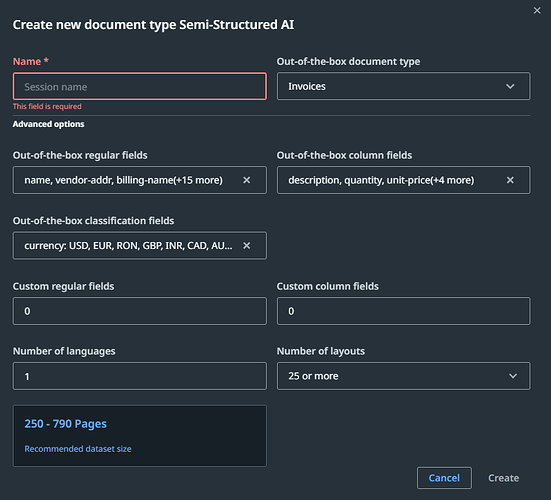This screenshot has width=551, height=500.
Task: Click the Number of layouts label
Action: 320,351
